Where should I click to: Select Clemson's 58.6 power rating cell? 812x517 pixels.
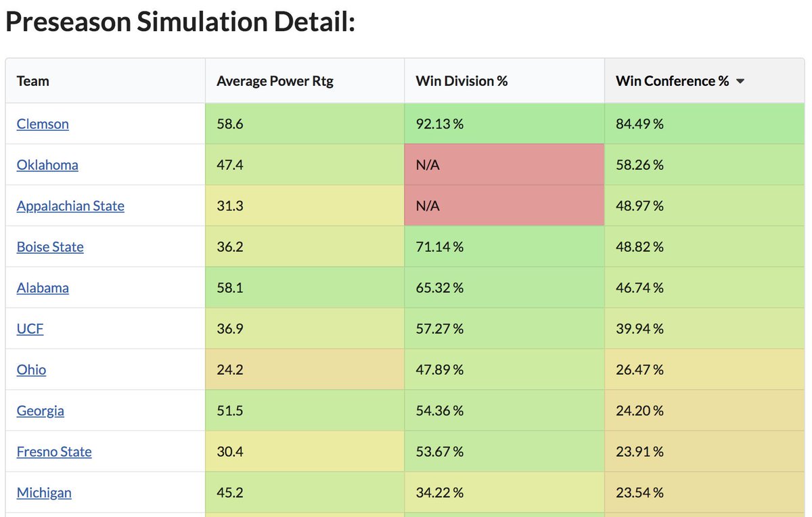[305, 124]
